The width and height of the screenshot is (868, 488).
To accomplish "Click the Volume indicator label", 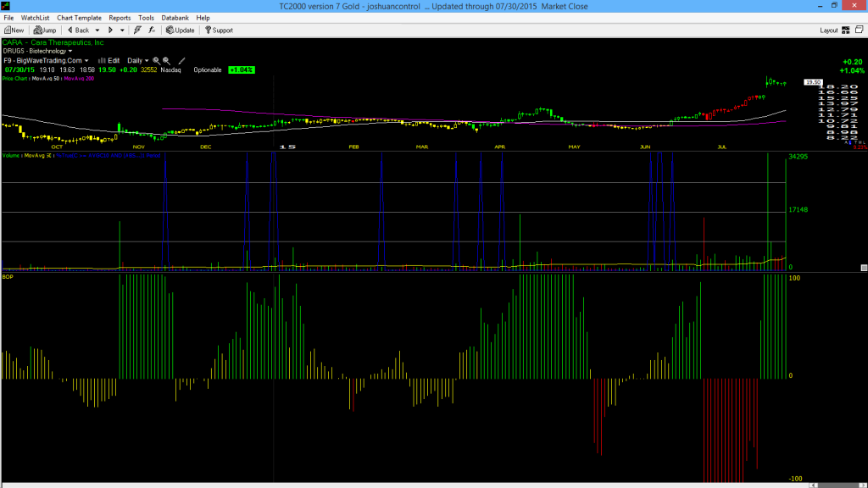I will click(x=10, y=156).
